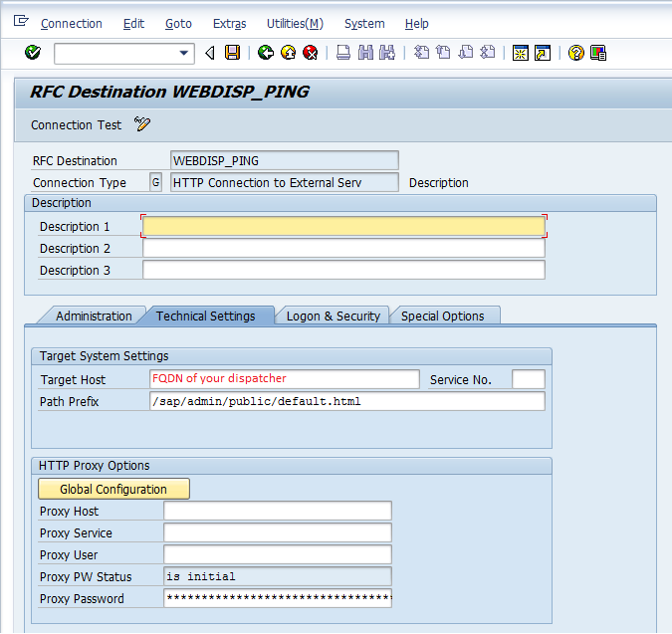Click the Proxy PW Status field

click(278, 576)
